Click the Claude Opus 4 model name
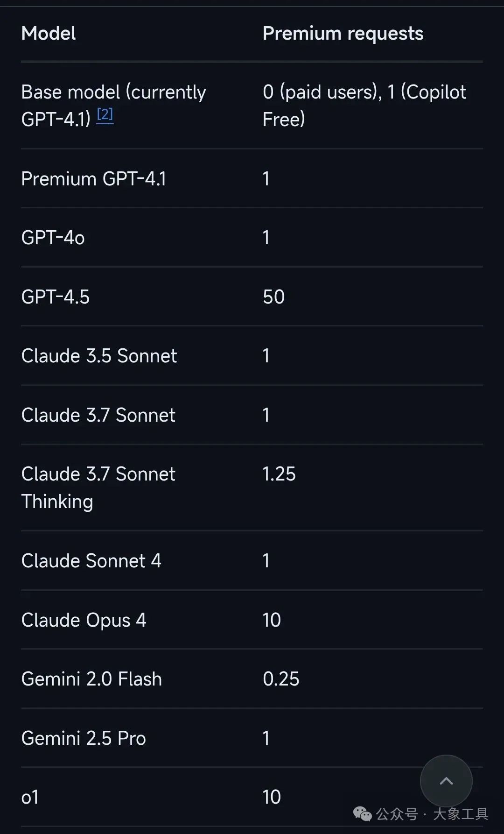504x834 pixels. tap(84, 620)
